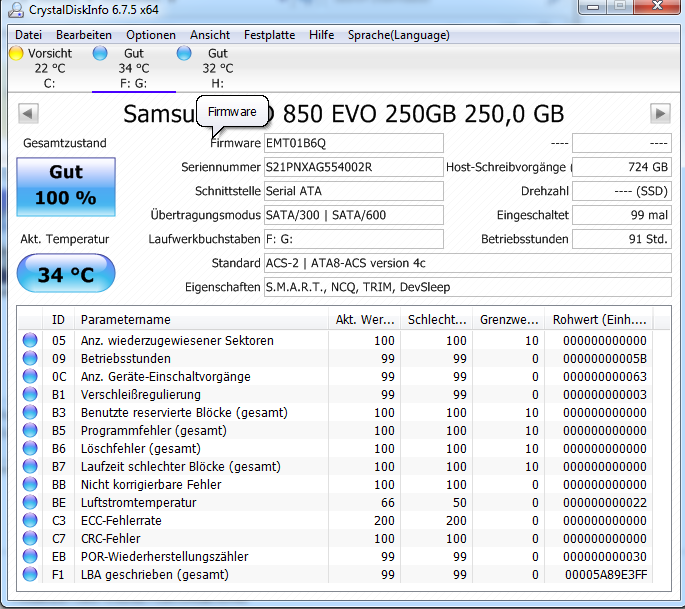
Task: Select 'Laufzeit schlechter Blöcke (gesamt)' text
Action: 180,466
